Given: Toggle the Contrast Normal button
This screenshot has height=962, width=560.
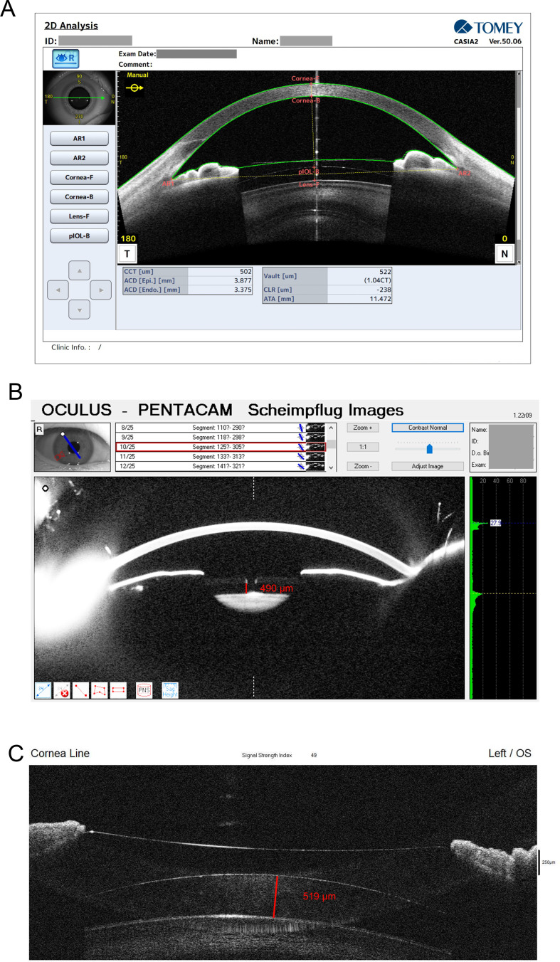Looking at the screenshot, I should [428, 428].
